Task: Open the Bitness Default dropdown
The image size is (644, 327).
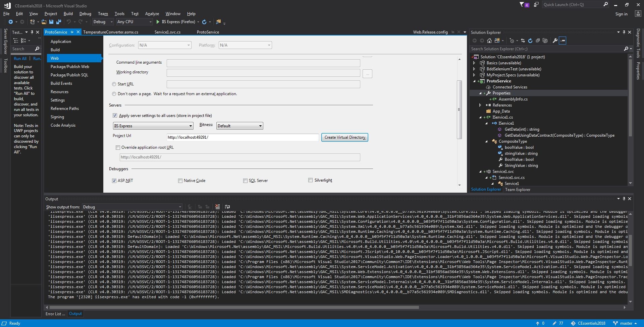Action: click(x=239, y=126)
